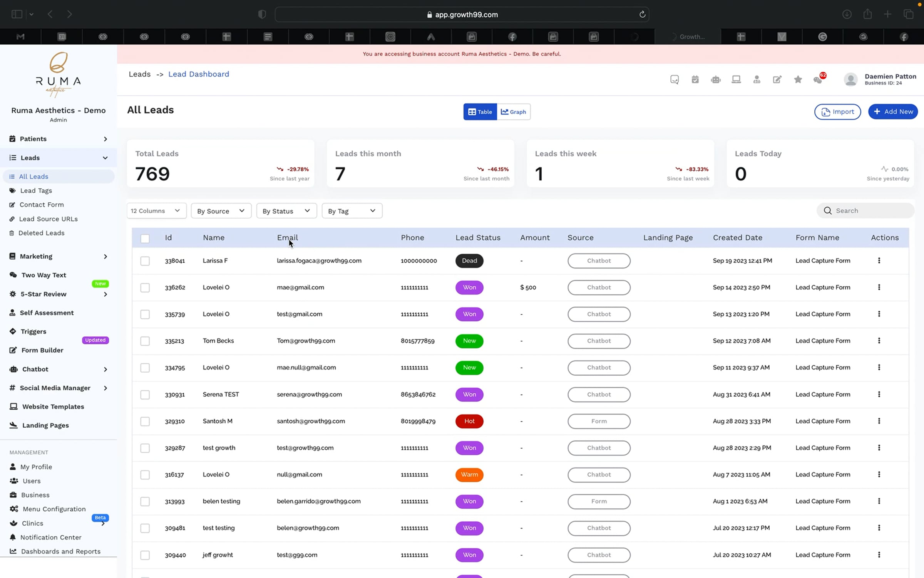
Task: Check the box for Santosh M row
Action: tap(145, 422)
